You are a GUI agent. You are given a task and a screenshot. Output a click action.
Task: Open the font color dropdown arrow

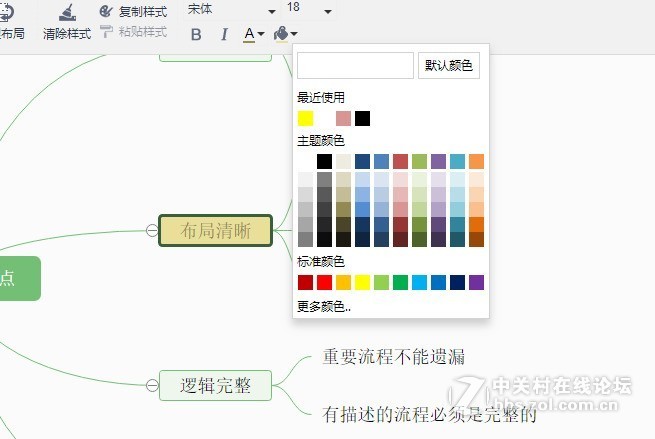click(261, 34)
